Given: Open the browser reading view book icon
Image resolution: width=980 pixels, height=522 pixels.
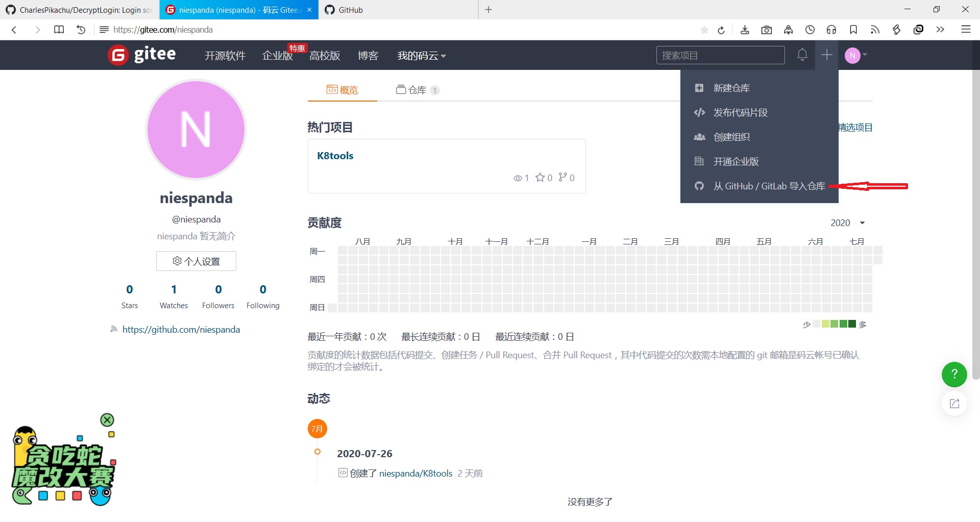Looking at the screenshot, I should (x=59, y=30).
